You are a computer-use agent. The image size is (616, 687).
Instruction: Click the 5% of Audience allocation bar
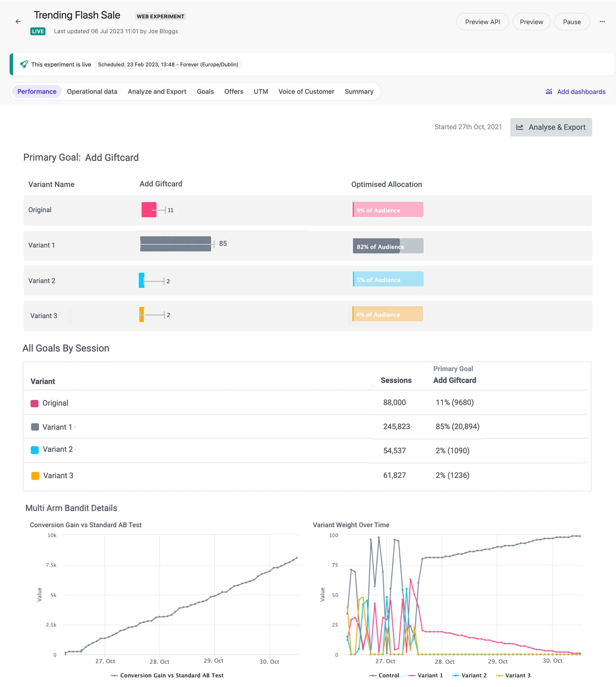coord(388,279)
